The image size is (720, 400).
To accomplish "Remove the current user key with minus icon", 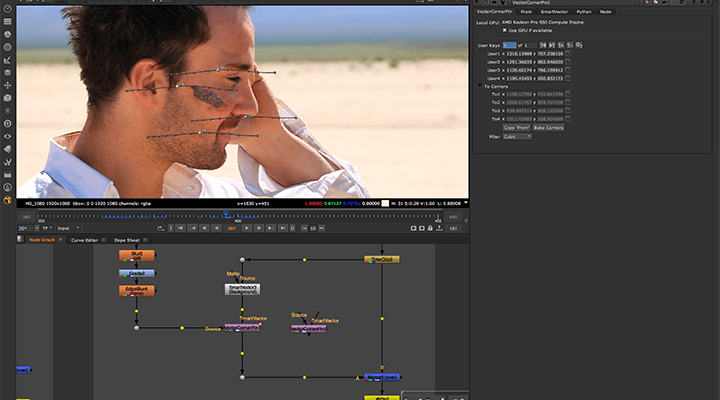I will (x=570, y=45).
